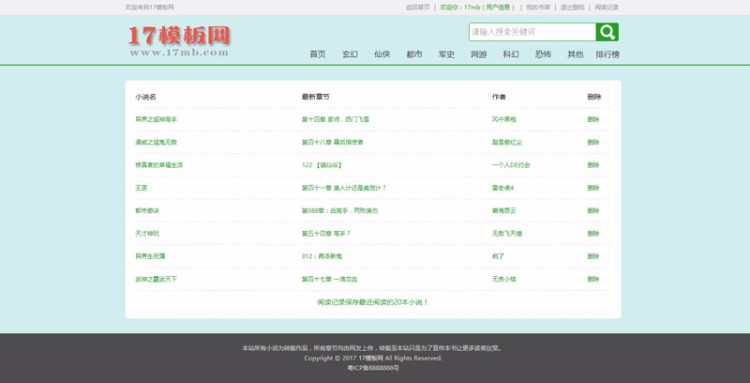The height and width of the screenshot is (383, 750).
Task: Open the 军史 category
Action: [x=446, y=55]
